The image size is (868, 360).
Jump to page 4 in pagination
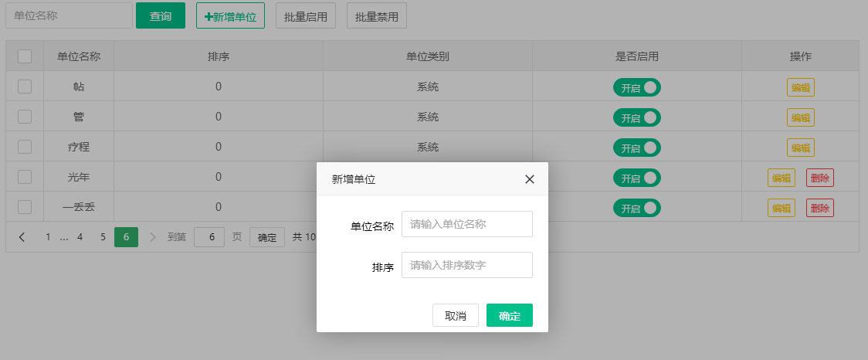tap(80, 237)
